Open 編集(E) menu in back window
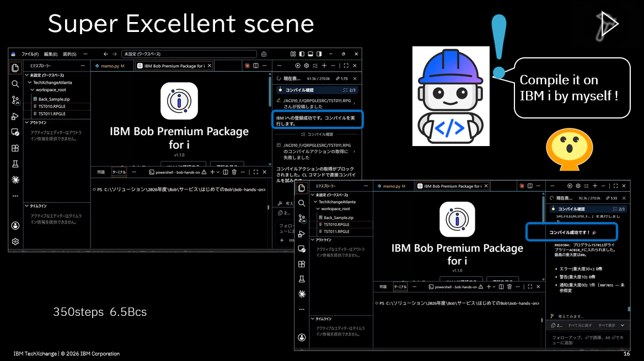Viewport: 644px width, 361px height. [x=51, y=54]
